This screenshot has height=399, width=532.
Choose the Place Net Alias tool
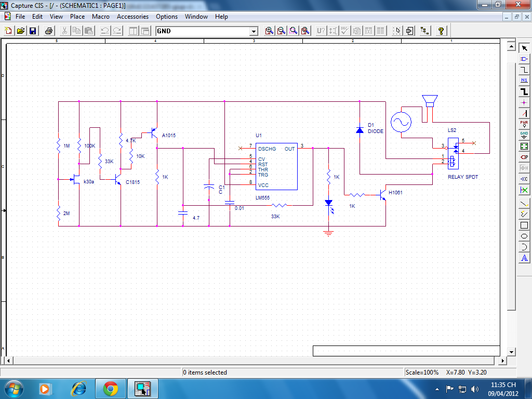[524, 81]
